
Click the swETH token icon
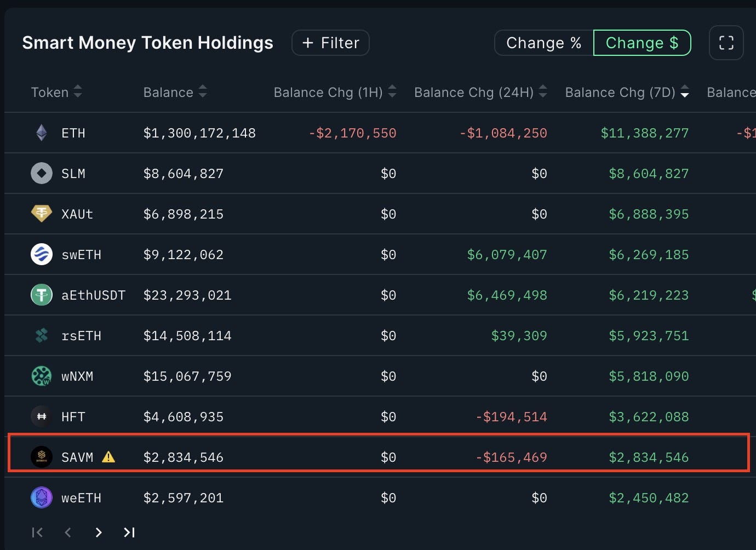[42, 254]
